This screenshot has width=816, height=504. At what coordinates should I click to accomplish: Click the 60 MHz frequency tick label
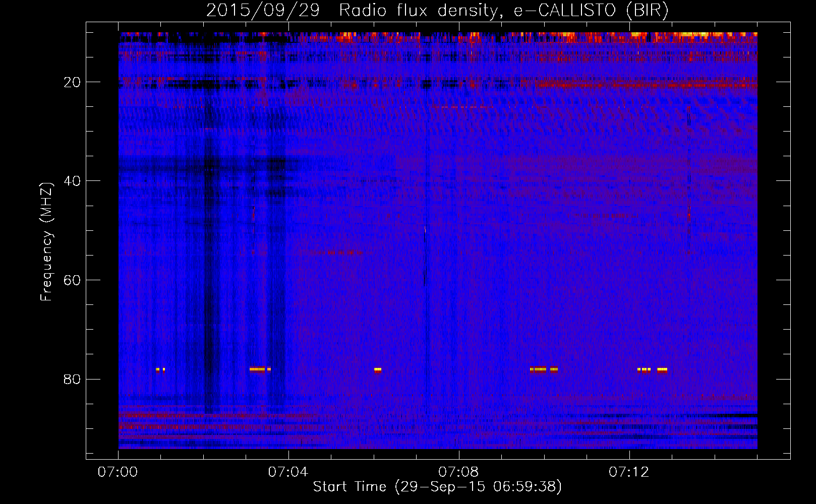coord(73,280)
